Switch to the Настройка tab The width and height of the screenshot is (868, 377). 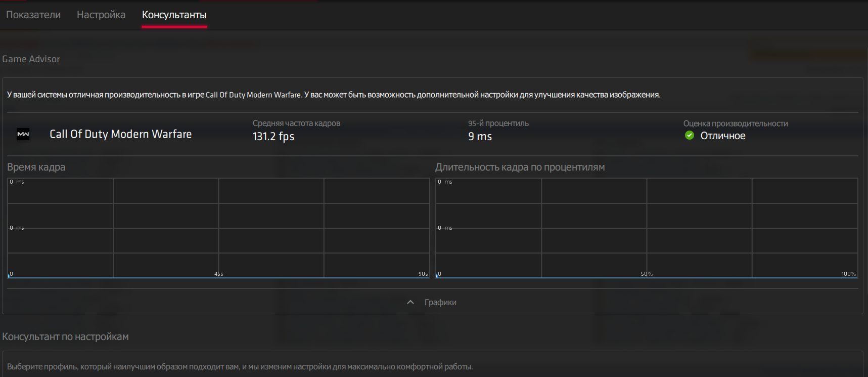101,15
